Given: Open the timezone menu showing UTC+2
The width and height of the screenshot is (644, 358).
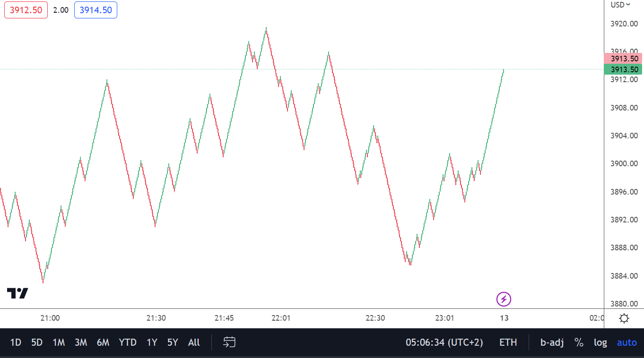Looking at the screenshot, I should coord(444,342).
